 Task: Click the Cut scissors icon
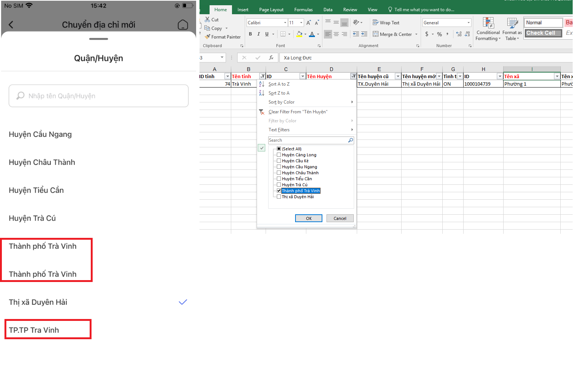207,19
